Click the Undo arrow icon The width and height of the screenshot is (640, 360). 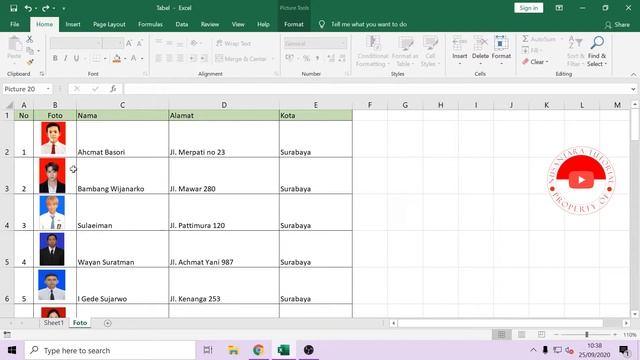tap(28, 8)
